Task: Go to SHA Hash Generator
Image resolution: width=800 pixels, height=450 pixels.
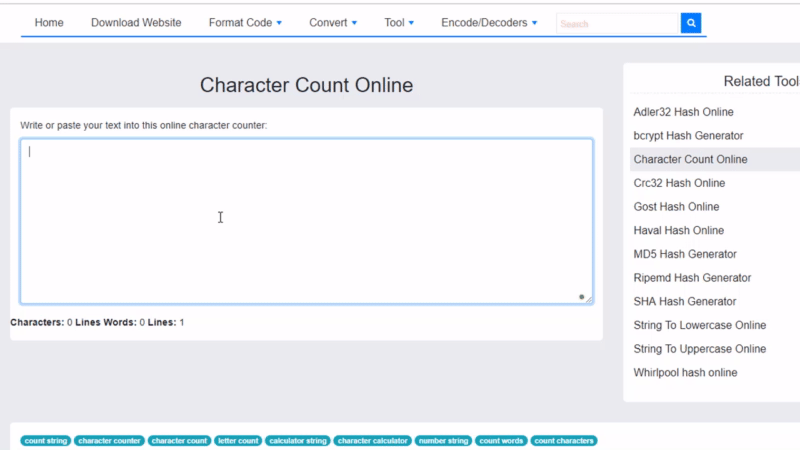Action: tap(684, 301)
